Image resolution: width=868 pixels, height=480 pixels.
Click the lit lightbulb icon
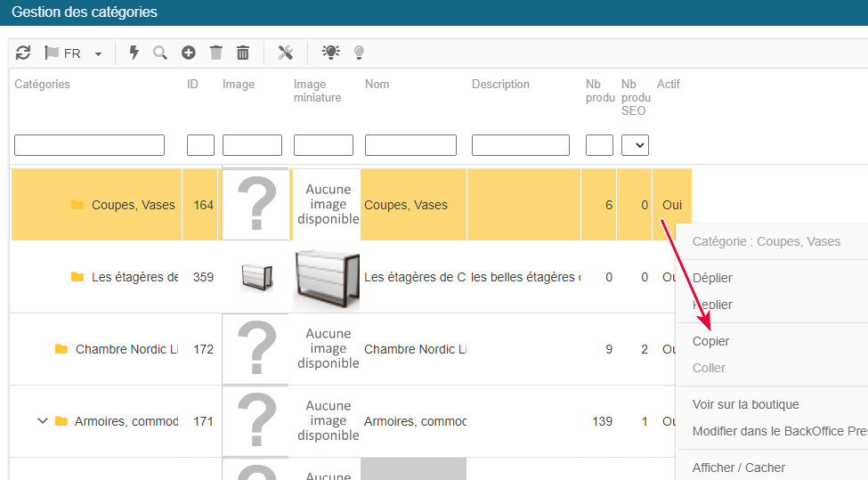click(331, 53)
